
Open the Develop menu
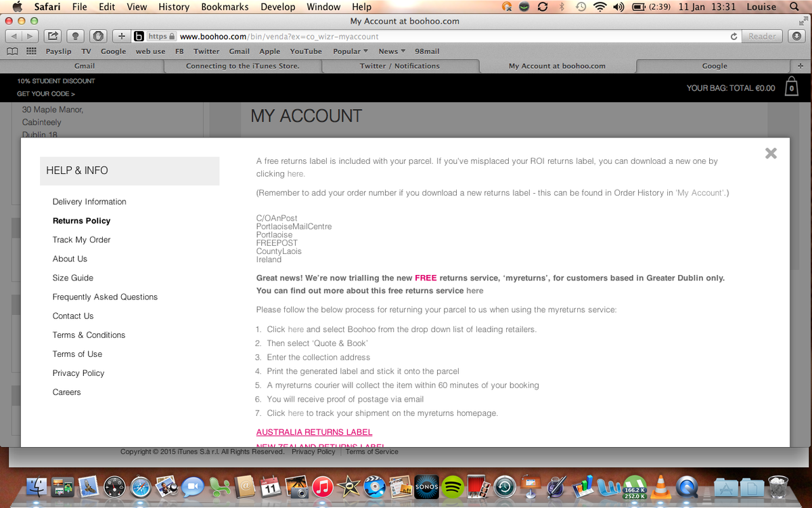[x=277, y=7]
